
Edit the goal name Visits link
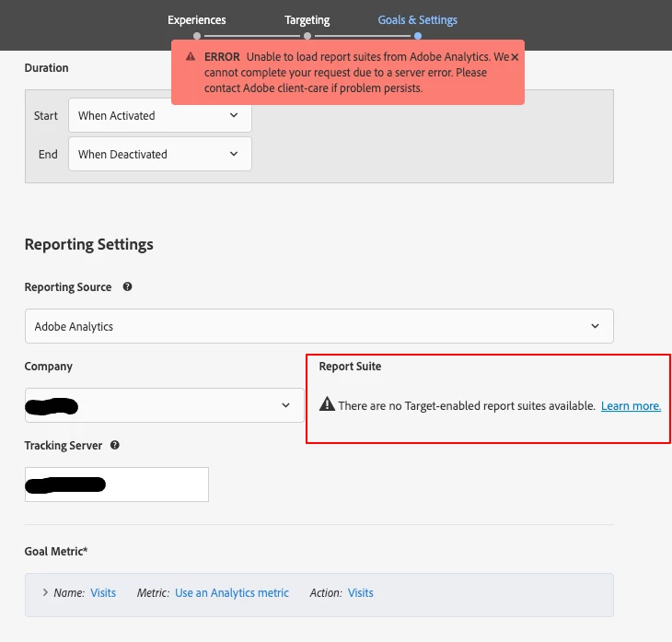(103, 592)
